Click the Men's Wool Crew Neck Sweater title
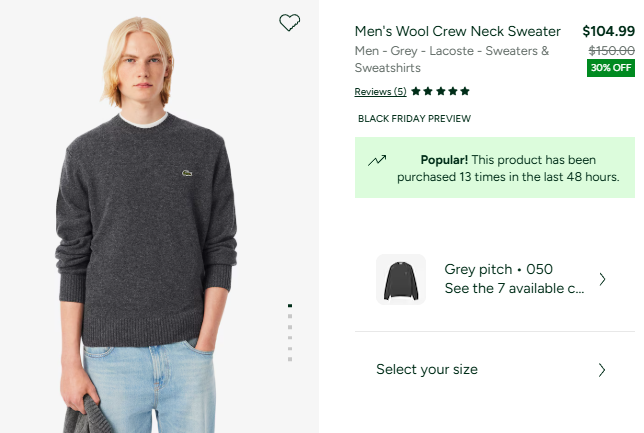This screenshot has height=433, width=644. pos(458,31)
